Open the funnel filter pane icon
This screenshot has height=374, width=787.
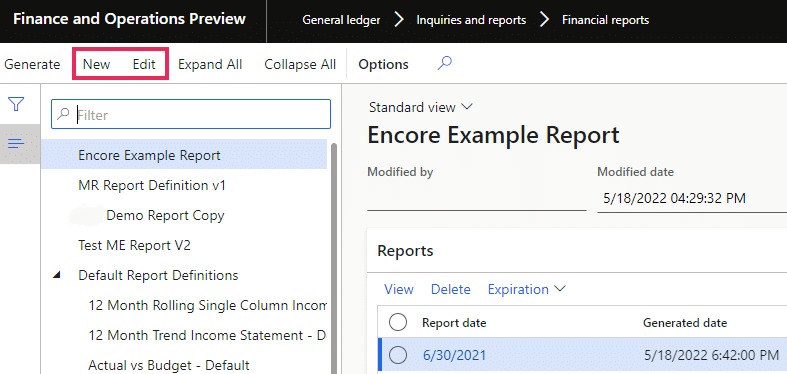[16, 104]
